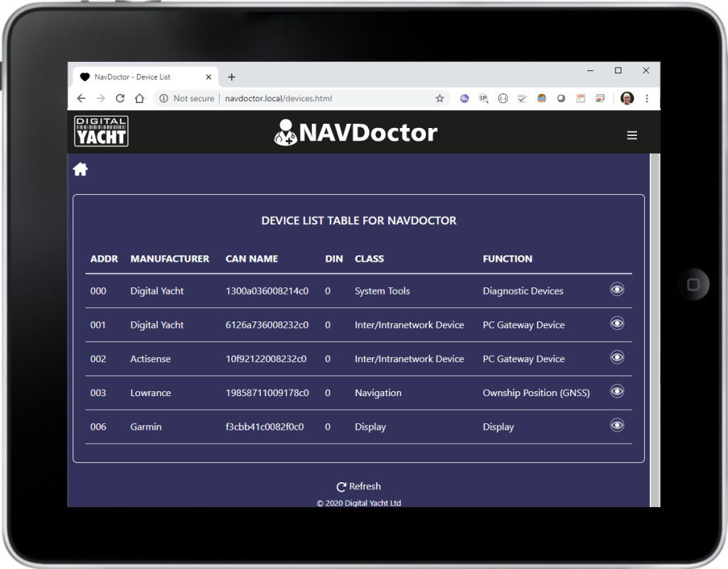Image resolution: width=728 pixels, height=569 pixels.
Task: Click the eye icon for Actisense row
Action: click(617, 357)
